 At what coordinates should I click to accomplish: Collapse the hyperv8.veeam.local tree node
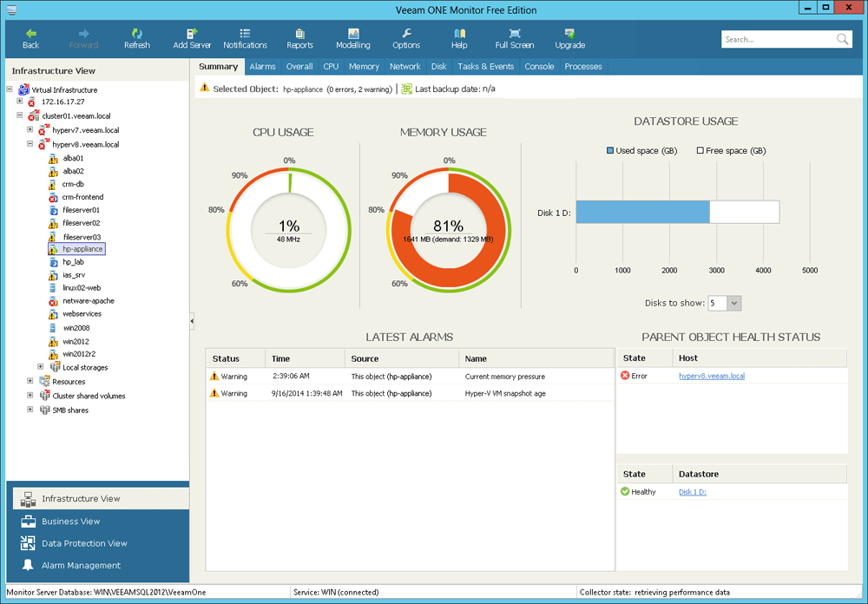point(29,142)
